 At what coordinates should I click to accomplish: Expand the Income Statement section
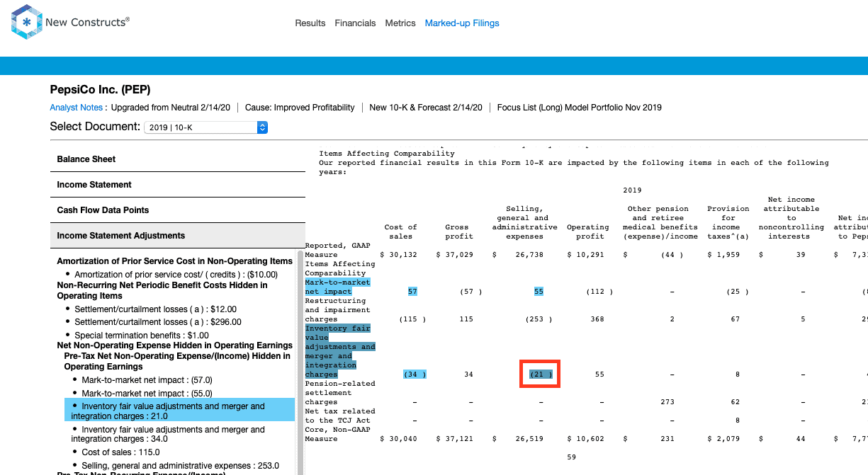(x=178, y=185)
